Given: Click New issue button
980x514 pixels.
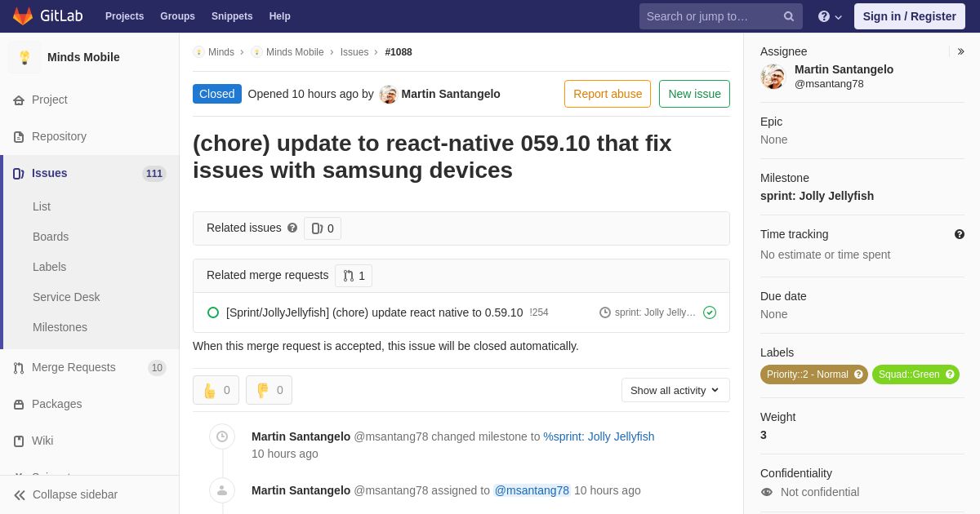Looking at the screenshot, I should pyautogui.click(x=694, y=94).
